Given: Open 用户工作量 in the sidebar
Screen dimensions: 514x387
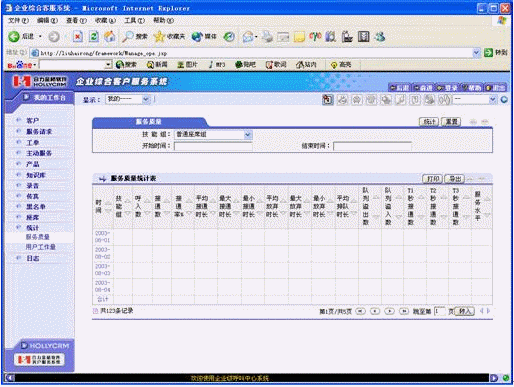Looking at the screenshot, I should pos(41,247).
